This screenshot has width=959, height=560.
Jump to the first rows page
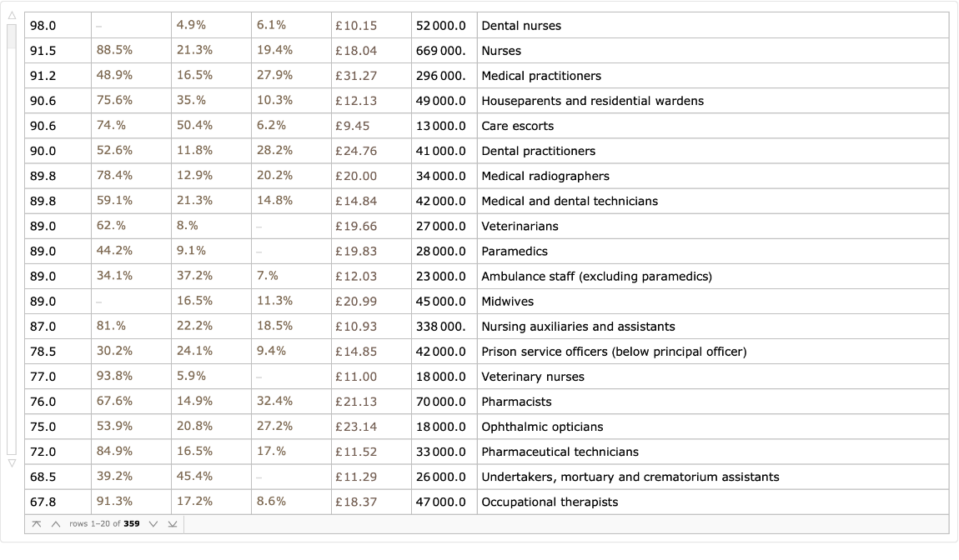37,524
